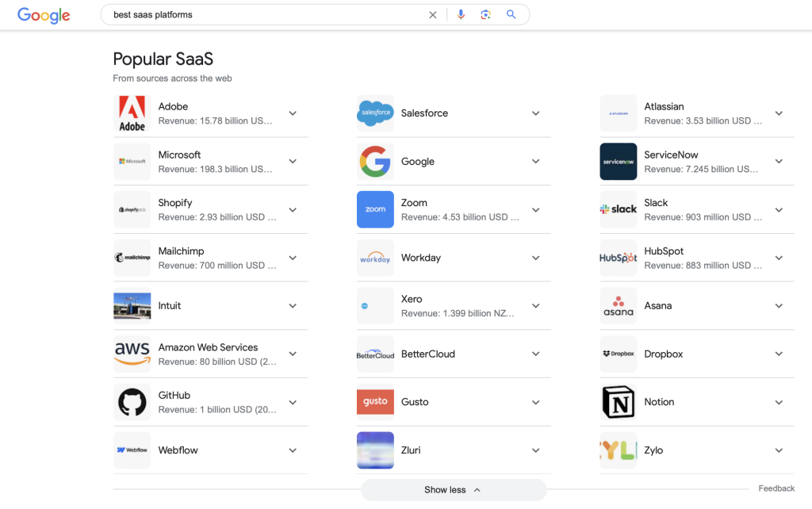
Task: Expand the Shopify entry chevron
Action: pos(293,210)
